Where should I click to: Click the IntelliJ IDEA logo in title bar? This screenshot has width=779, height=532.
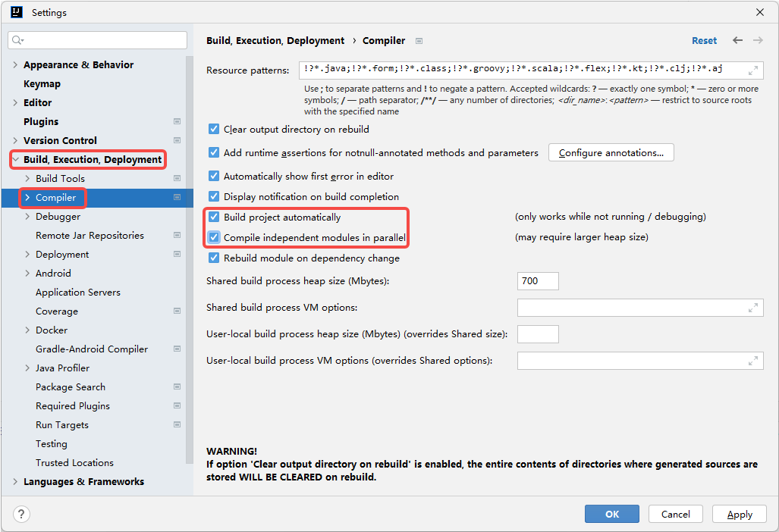[x=17, y=12]
